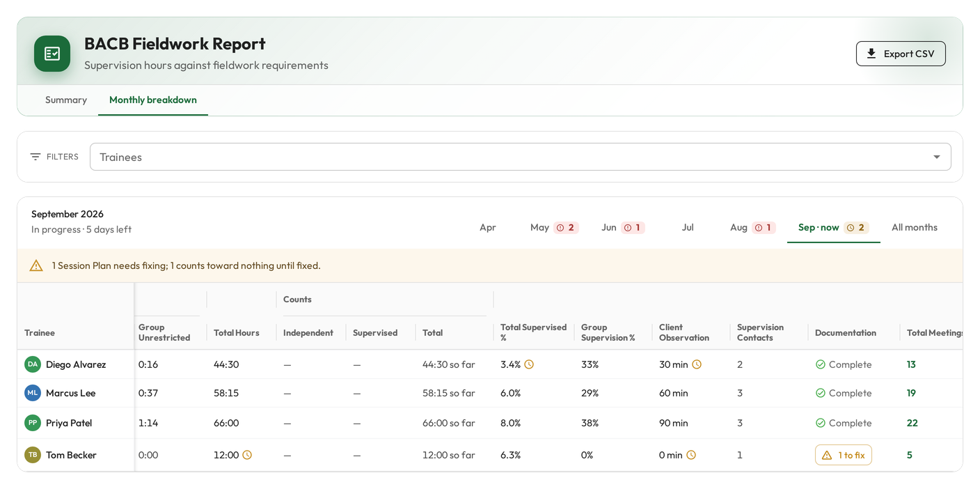Click the BACB Fieldwork Report checklist icon
This screenshot has width=980, height=489.
point(52,54)
